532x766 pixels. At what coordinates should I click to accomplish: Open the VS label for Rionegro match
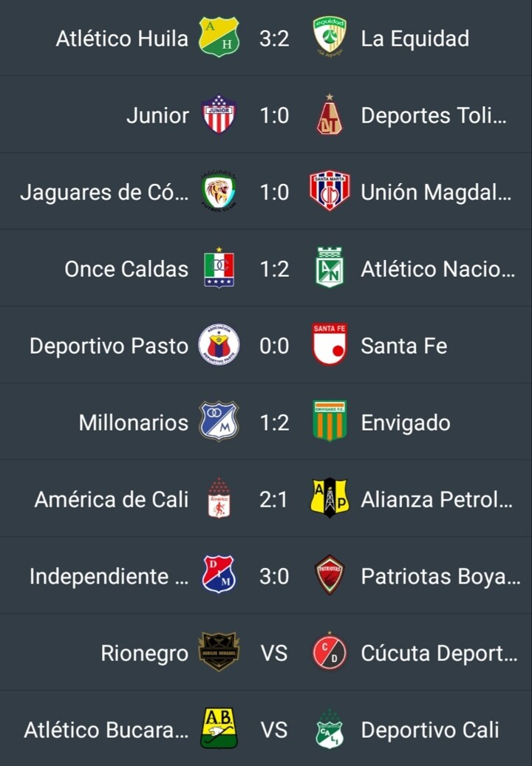click(x=274, y=653)
